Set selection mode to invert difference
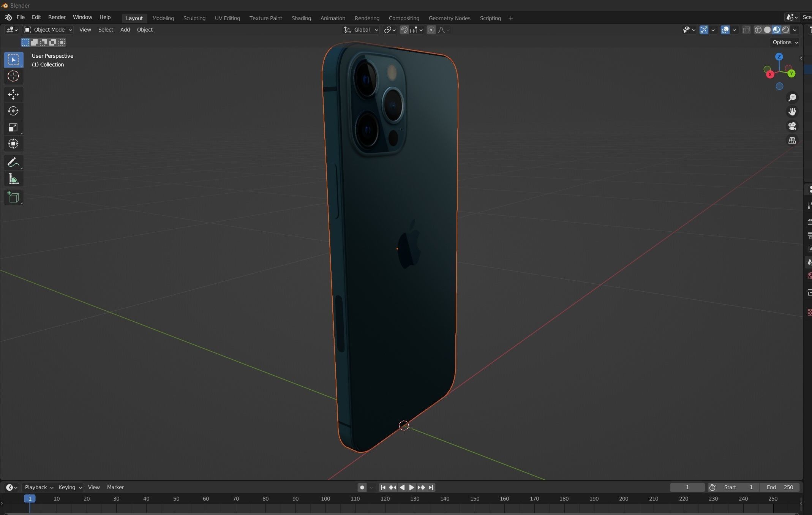Viewport: 812px width, 515px height. click(52, 42)
